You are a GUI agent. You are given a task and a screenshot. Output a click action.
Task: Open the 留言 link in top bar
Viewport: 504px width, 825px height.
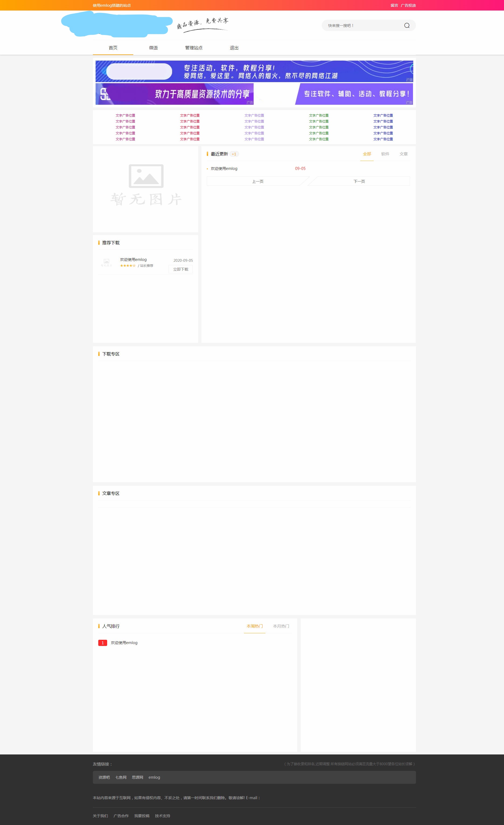pos(394,5)
